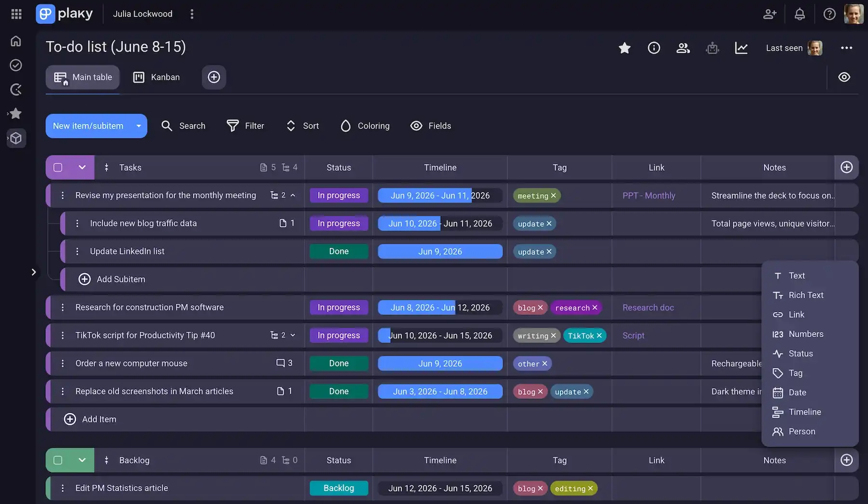868x504 pixels.
Task: Switch to Kanban view
Action: point(156,77)
